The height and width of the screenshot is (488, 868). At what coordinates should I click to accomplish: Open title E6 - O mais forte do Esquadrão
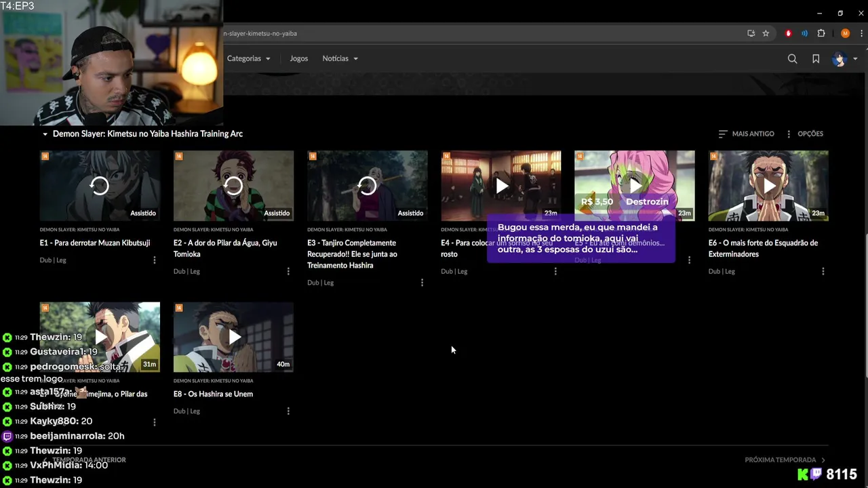pos(763,249)
